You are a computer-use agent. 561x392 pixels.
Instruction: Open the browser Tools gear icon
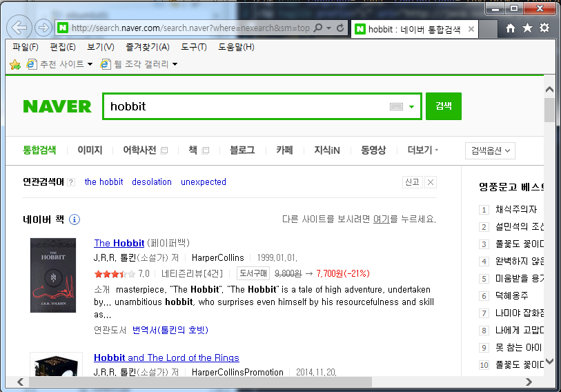click(544, 28)
